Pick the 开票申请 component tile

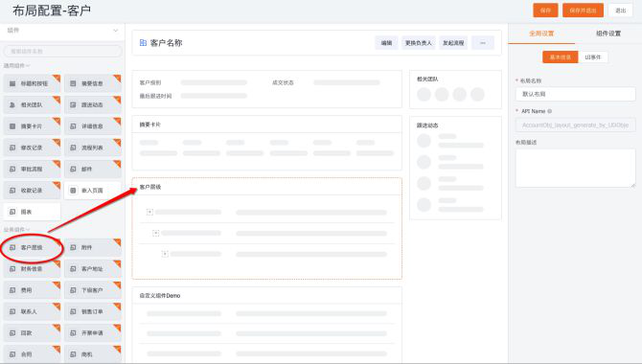pos(93,333)
